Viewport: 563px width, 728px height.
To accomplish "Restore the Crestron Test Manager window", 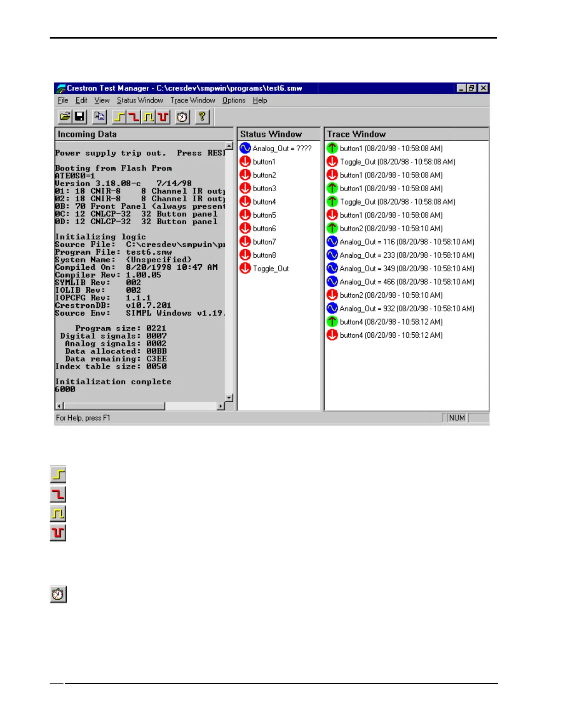I will pyautogui.click(x=471, y=88).
